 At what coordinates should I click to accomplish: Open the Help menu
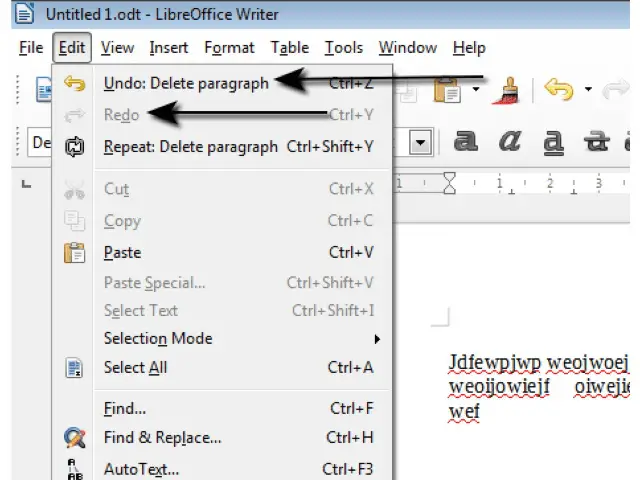point(469,48)
